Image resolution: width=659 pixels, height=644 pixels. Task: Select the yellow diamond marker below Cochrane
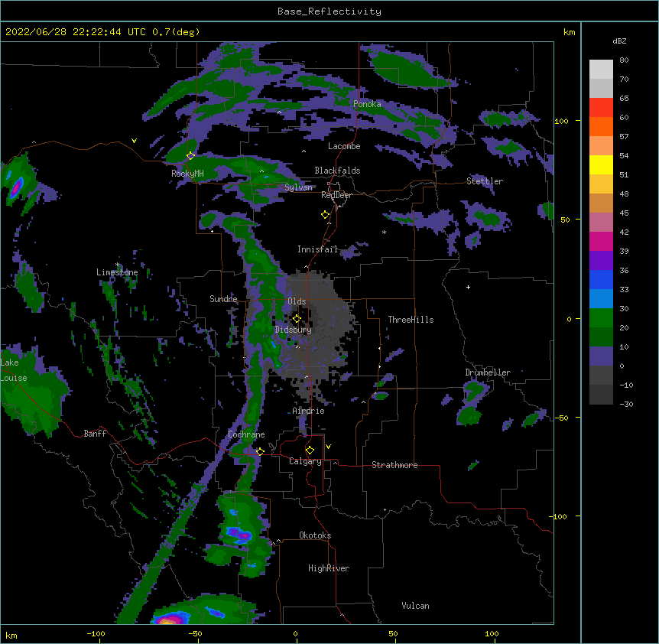coord(260,451)
